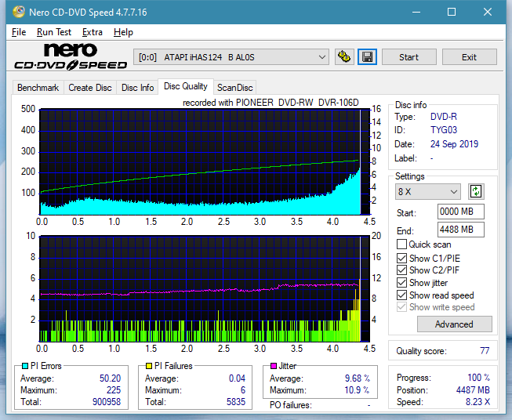Toggle the Quick scan checkbox
Viewport: 512px width, 420px height.
401,244
